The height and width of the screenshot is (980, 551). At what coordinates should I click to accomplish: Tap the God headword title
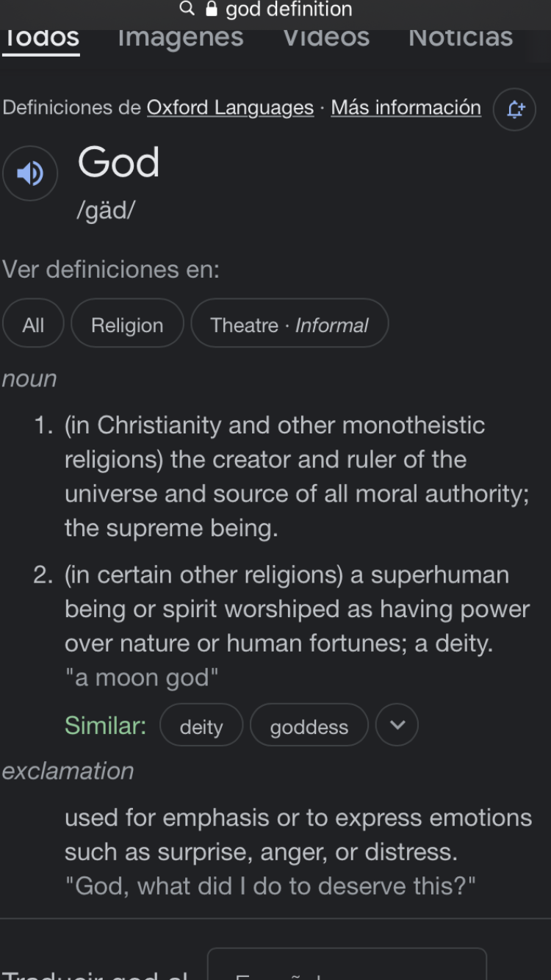(x=118, y=162)
